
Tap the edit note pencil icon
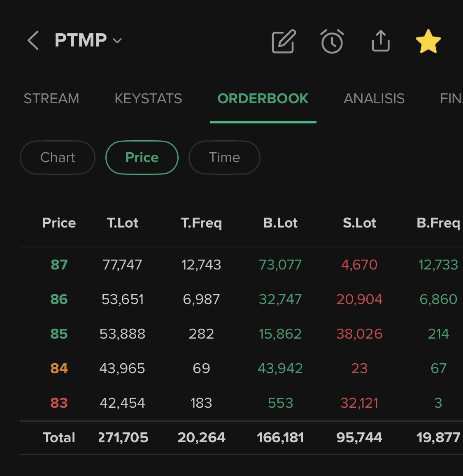coord(284,41)
